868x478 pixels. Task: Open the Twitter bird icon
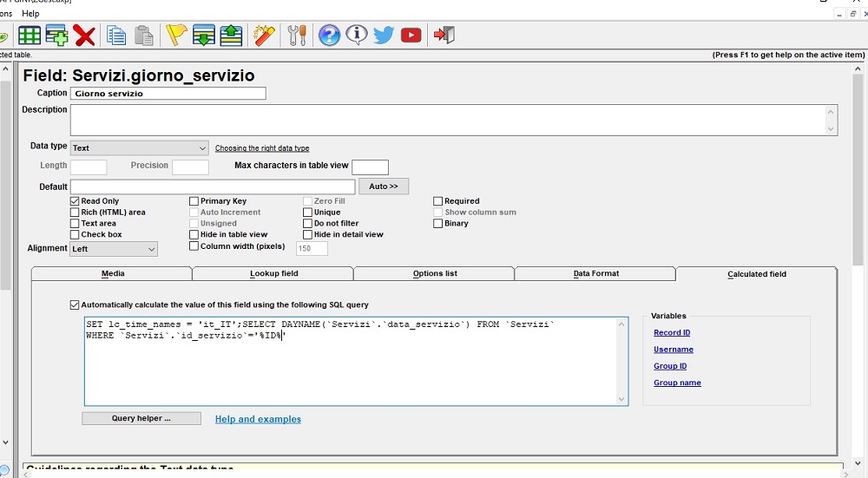pos(384,36)
